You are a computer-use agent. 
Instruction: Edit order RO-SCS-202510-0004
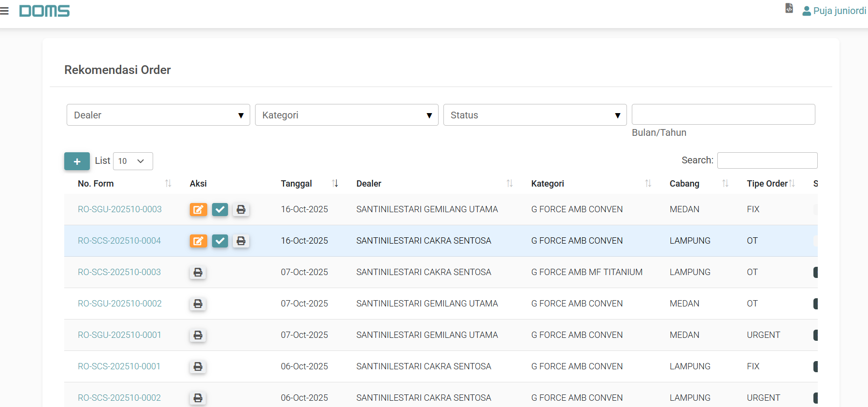tap(198, 241)
